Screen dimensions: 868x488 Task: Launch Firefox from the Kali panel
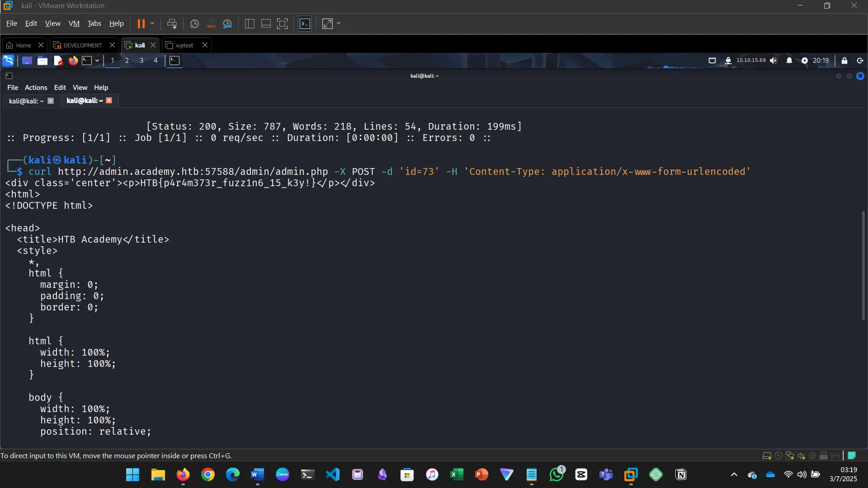73,60
